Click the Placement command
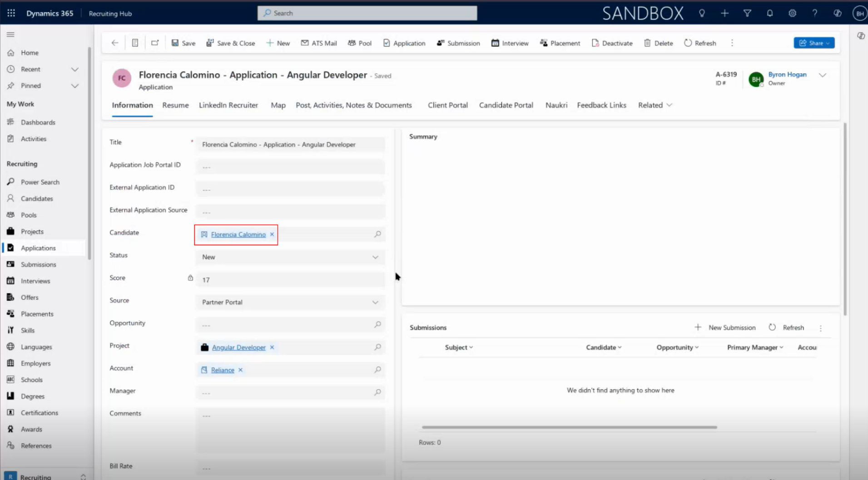 point(560,43)
